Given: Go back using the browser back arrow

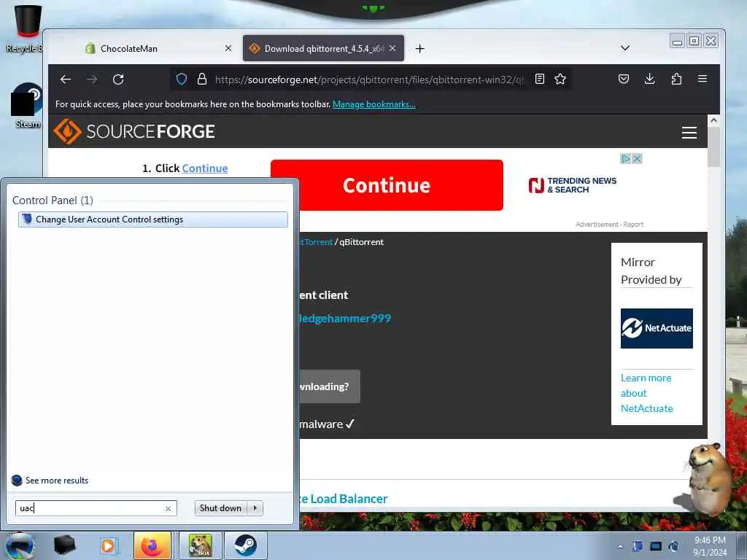Looking at the screenshot, I should point(66,79).
